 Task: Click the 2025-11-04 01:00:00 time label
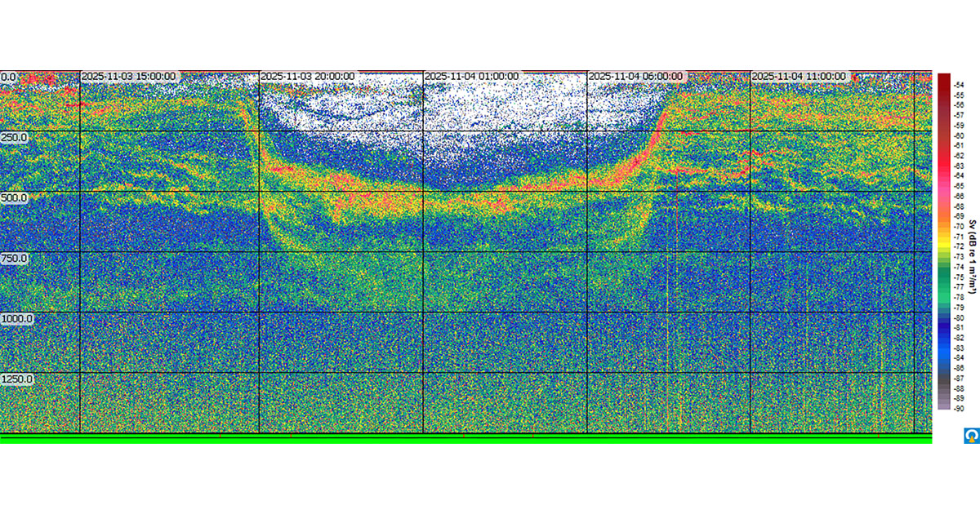[471, 77]
